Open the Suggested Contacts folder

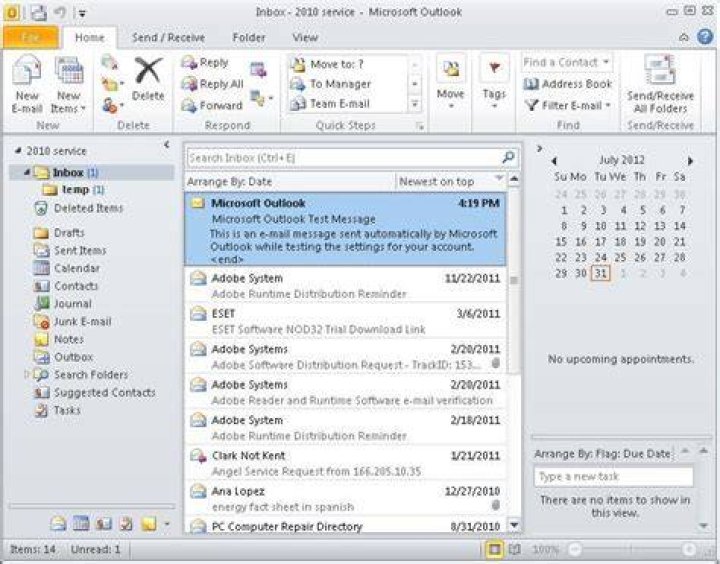click(95, 393)
